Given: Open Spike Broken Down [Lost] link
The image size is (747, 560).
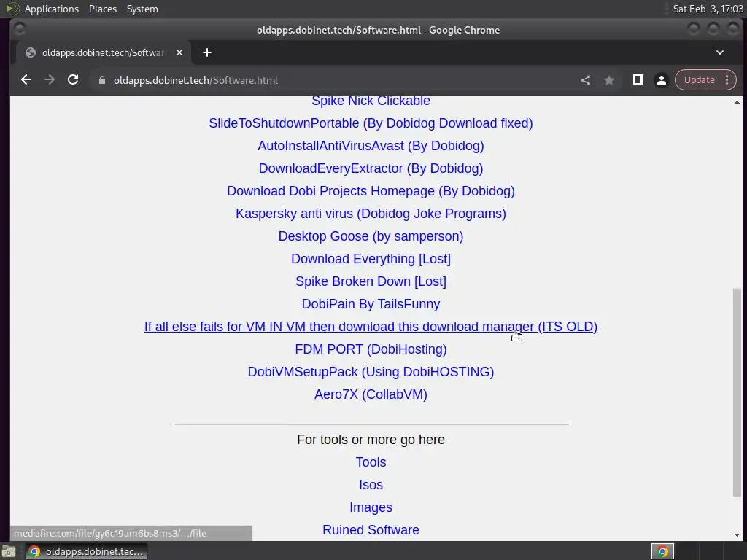Looking at the screenshot, I should [x=371, y=281].
